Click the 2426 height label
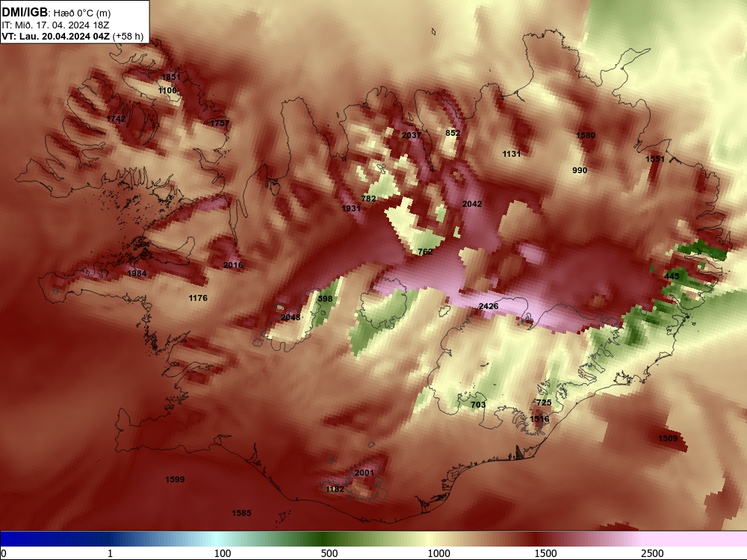This screenshot has width=747, height=560. click(489, 306)
